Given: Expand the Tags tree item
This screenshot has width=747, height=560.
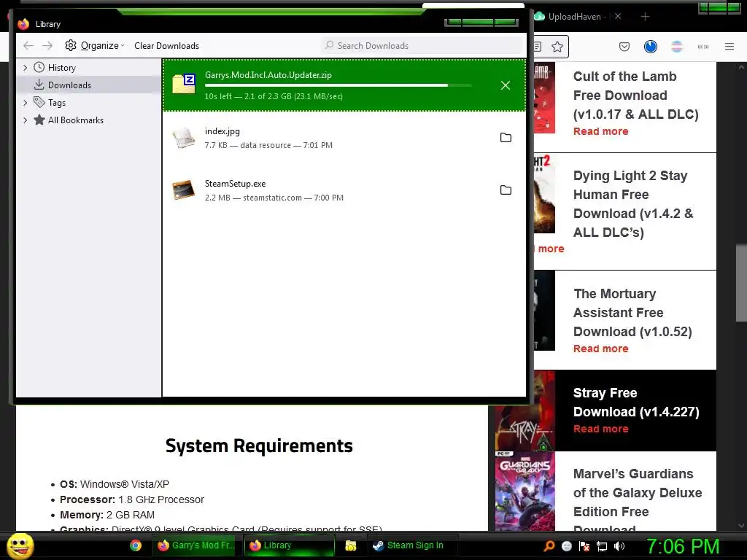Looking at the screenshot, I should coord(26,102).
